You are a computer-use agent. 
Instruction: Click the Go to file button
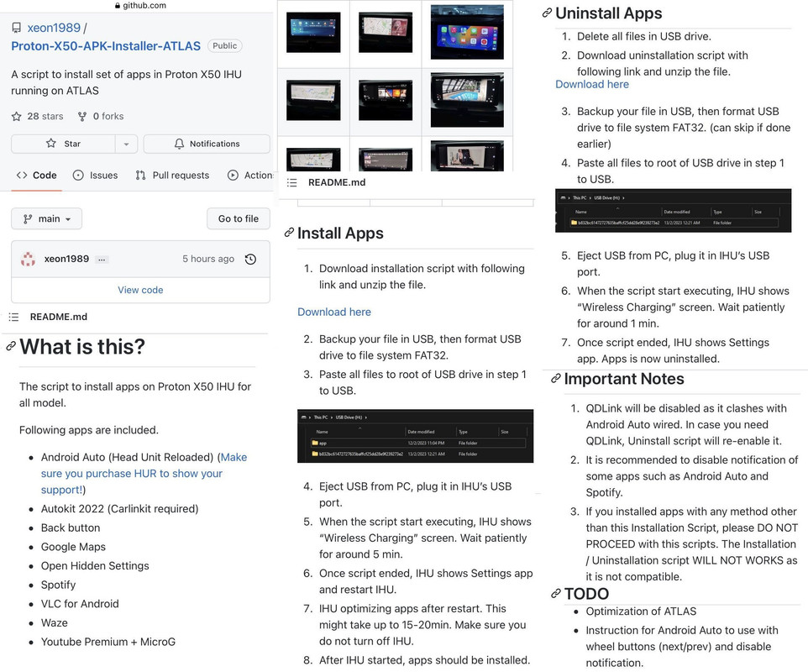pos(238,219)
